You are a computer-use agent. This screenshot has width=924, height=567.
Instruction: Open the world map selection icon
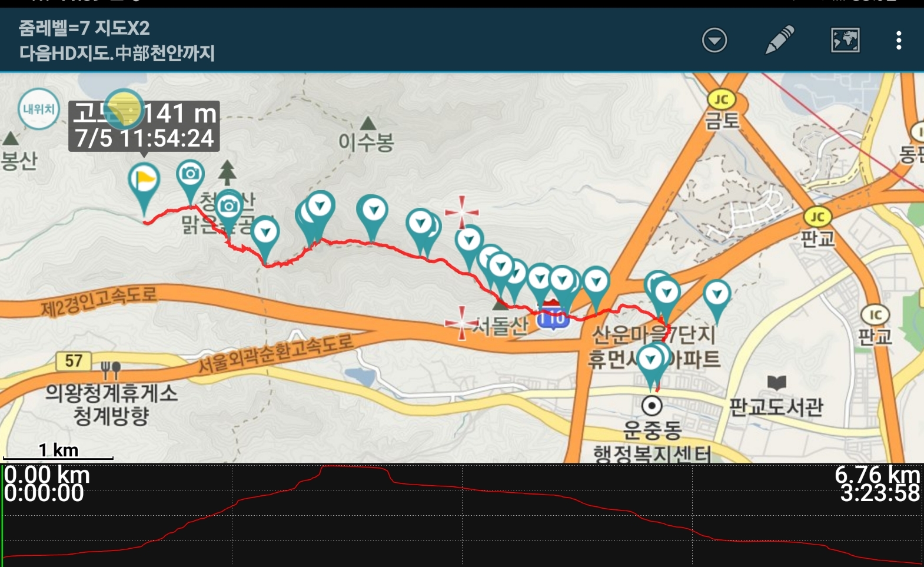click(x=845, y=40)
